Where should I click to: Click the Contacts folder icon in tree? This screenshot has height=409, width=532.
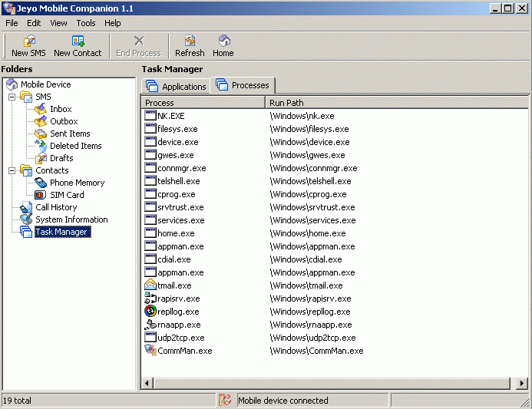pyautogui.click(x=26, y=170)
